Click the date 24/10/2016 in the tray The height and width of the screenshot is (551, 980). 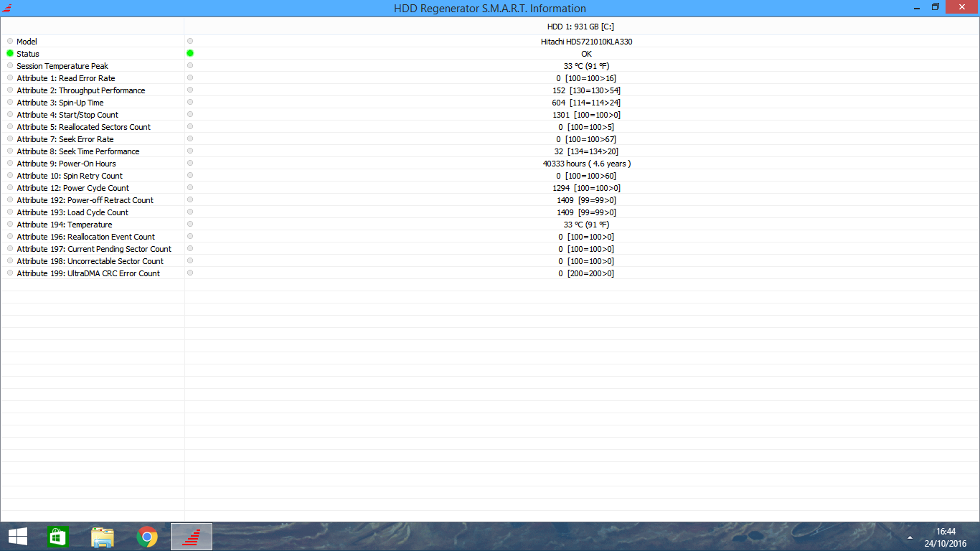click(946, 543)
